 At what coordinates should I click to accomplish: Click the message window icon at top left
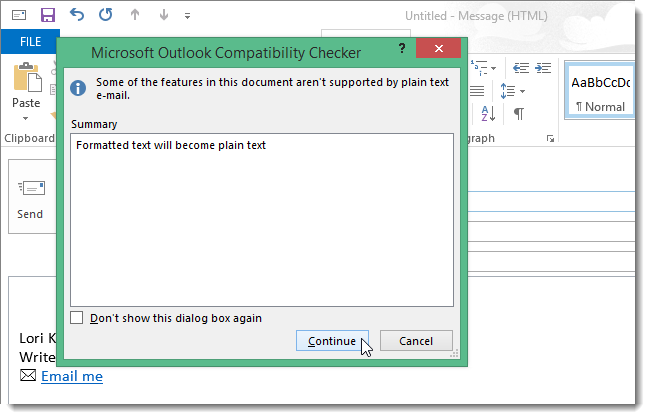pyautogui.click(x=19, y=15)
